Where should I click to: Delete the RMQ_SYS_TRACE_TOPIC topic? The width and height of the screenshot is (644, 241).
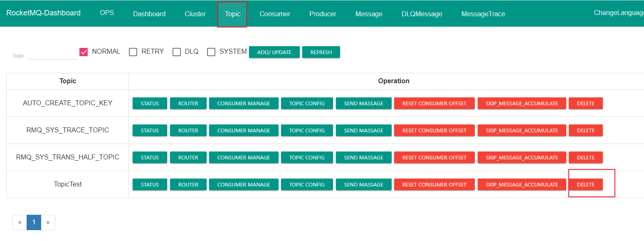coord(586,130)
